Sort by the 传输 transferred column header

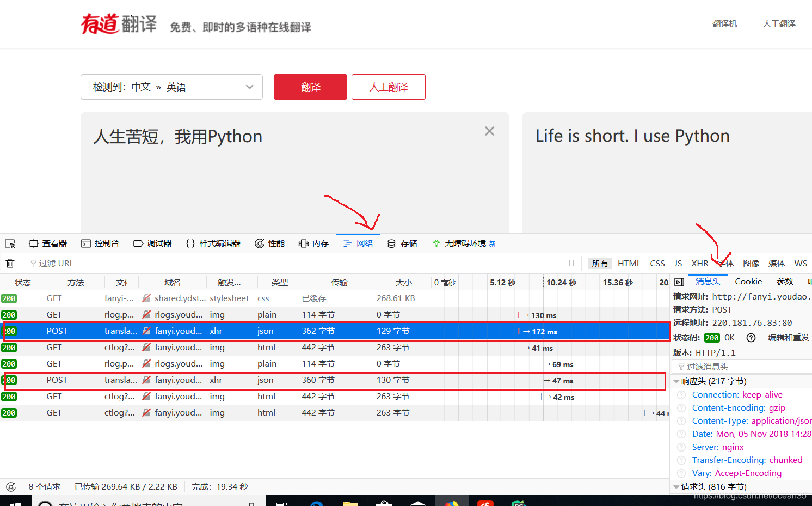[x=339, y=282]
